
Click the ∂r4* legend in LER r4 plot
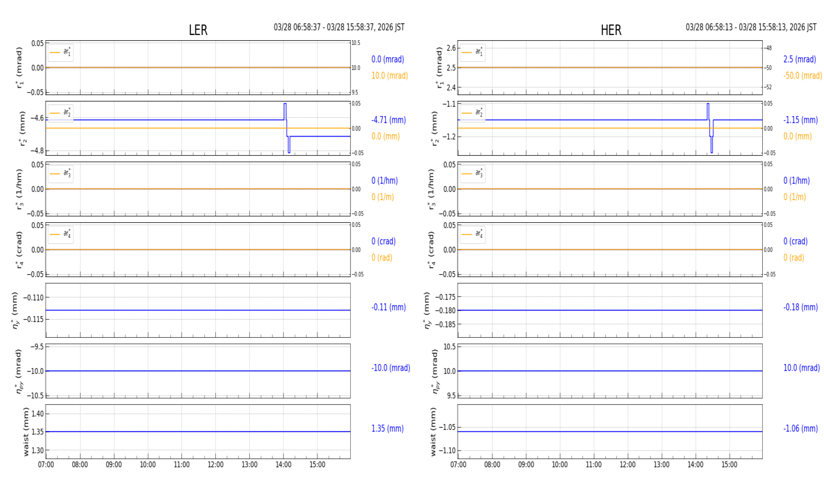[61, 235]
